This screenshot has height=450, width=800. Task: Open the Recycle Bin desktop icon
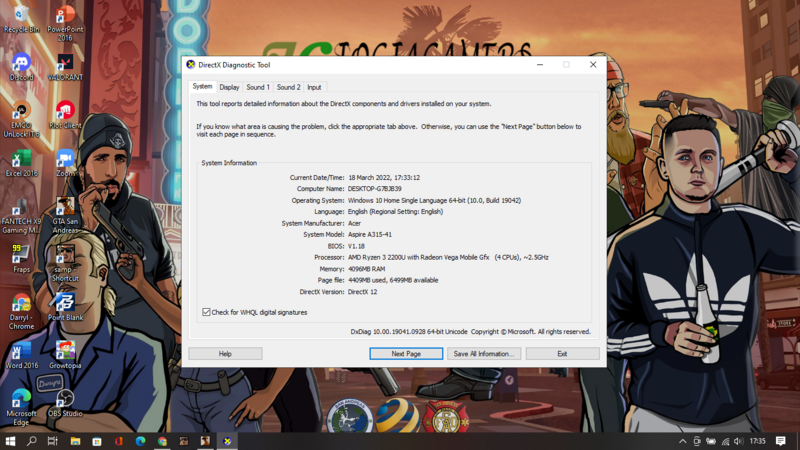click(21, 19)
